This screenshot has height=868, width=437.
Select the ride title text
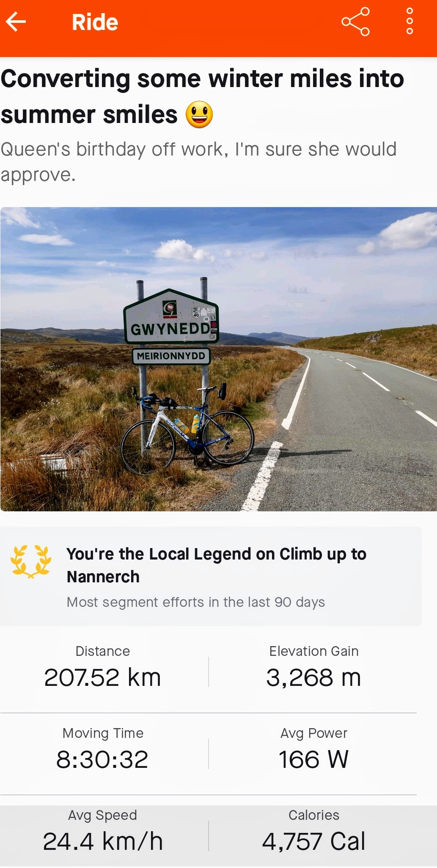coord(203,97)
